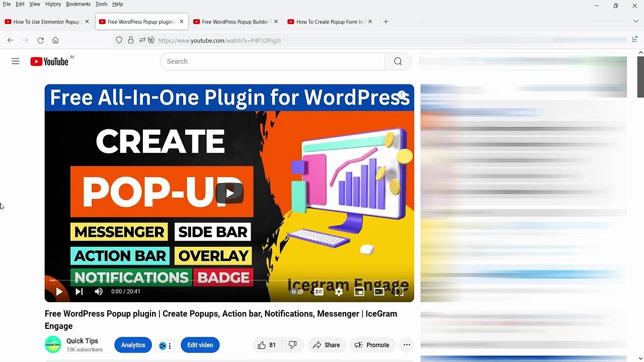
Task: Open the Help menu
Action: tap(117, 4)
